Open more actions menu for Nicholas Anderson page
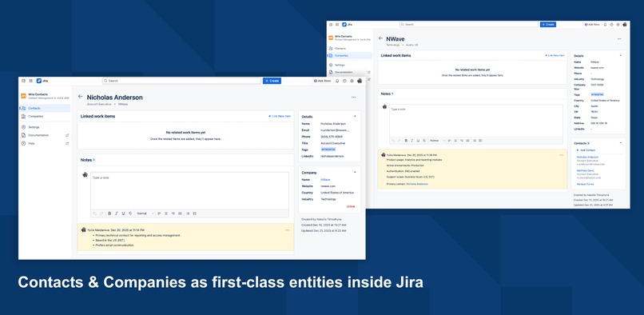 coord(354,98)
